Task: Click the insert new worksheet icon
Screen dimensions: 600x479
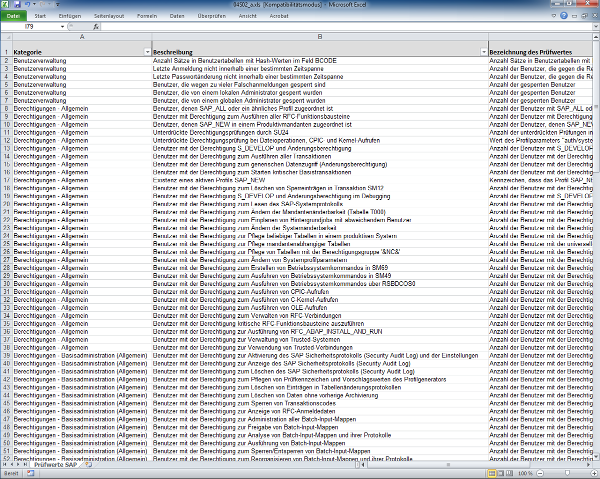Action: (88, 465)
